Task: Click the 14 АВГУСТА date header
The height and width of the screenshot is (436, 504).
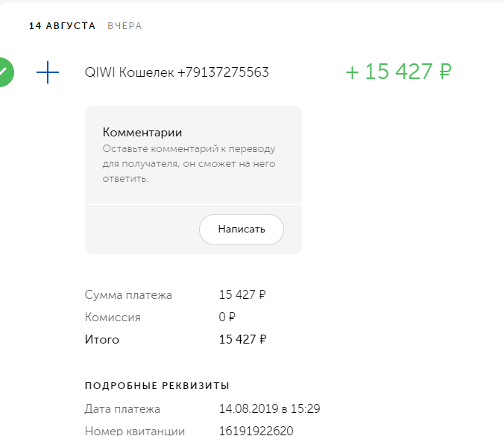Action: (x=63, y=26)
